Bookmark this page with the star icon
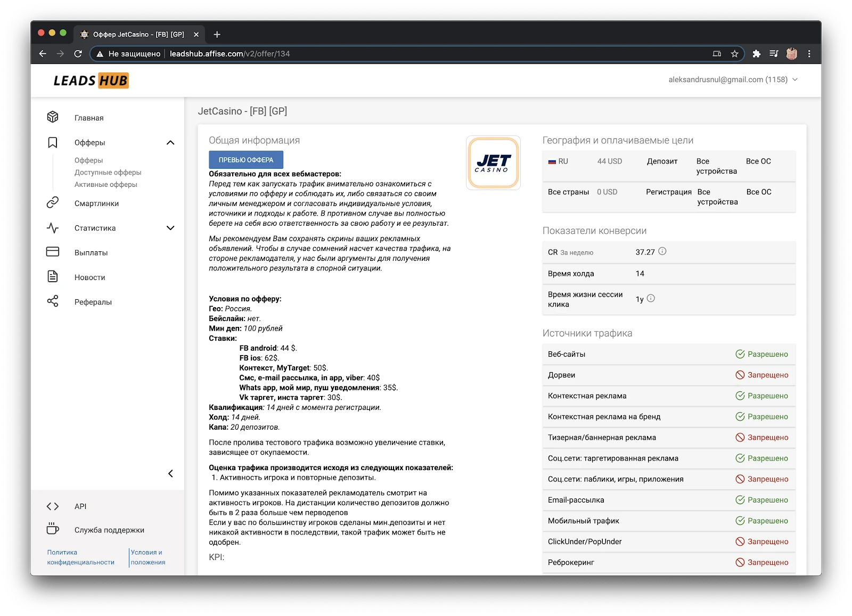 point(735,54)
